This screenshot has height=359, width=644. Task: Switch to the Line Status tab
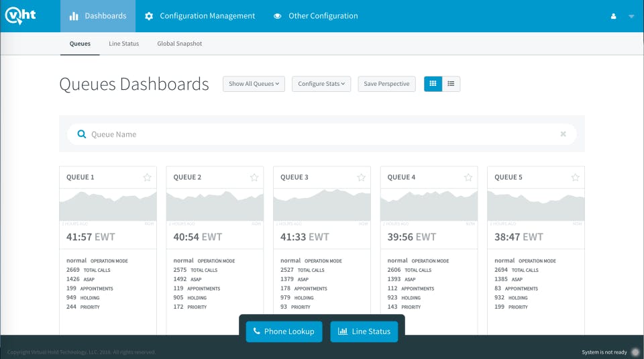tap(123, 44)
